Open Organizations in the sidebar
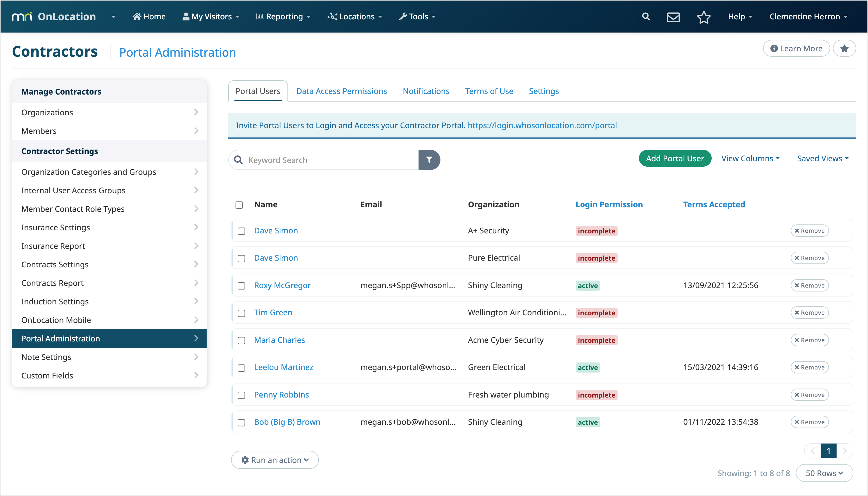This screenshot has height=496, width=868. pyautogui.click(x=109, y=112)
